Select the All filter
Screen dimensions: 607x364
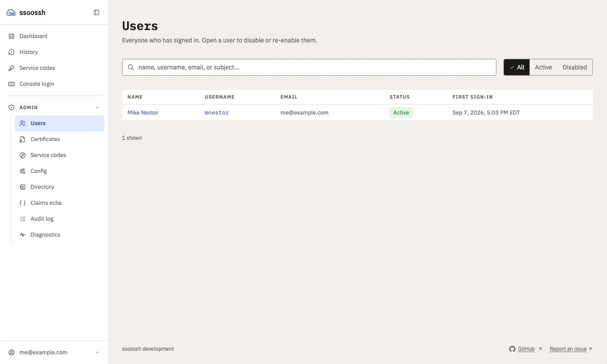click(517, 67)
